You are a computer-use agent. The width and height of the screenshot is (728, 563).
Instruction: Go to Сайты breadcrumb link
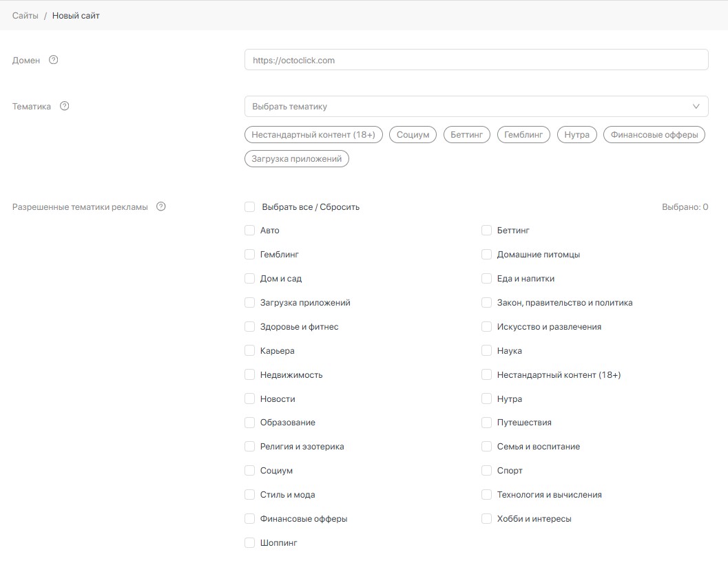click(x=25, y=15)
